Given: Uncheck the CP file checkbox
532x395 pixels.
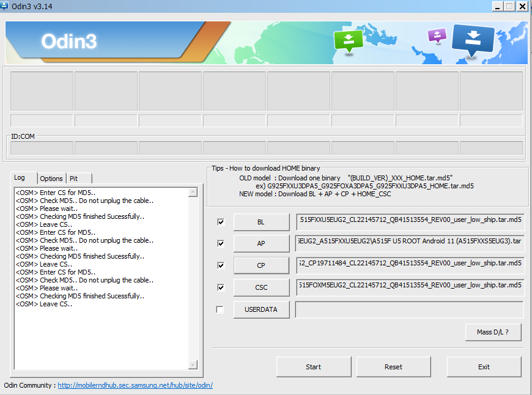Looking at the screenshot, I should coord(221,265).
